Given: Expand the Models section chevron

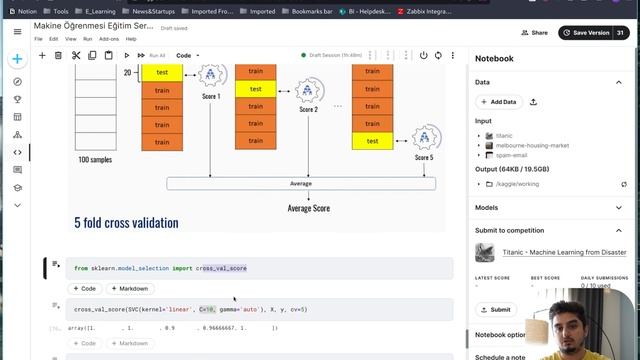Looking at the screenshot, I should coord(619,208).
